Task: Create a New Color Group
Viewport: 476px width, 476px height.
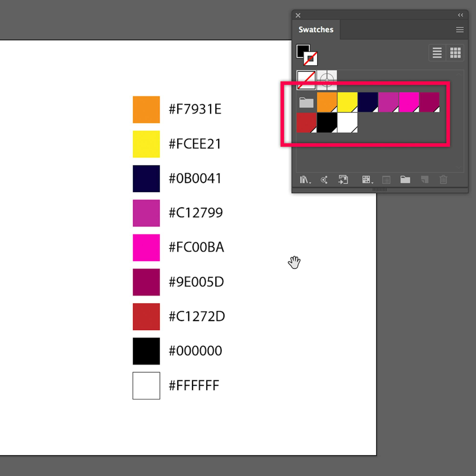Action: coord(405,180)
